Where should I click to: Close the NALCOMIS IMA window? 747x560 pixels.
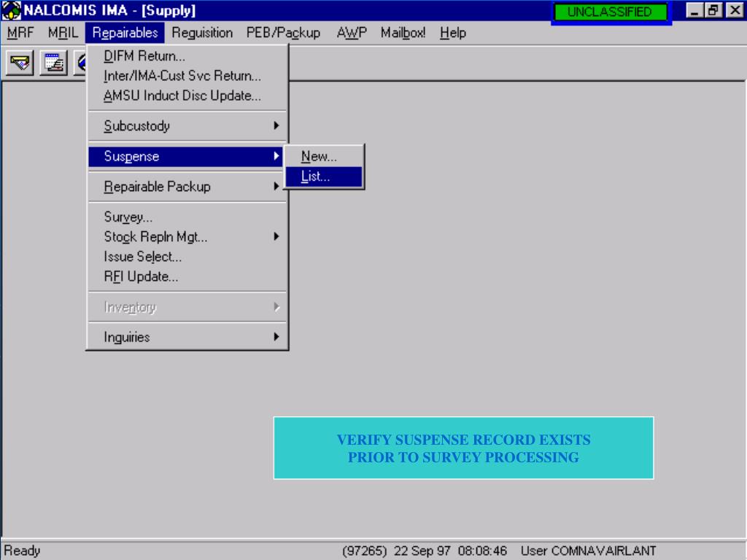coord(735,10)
